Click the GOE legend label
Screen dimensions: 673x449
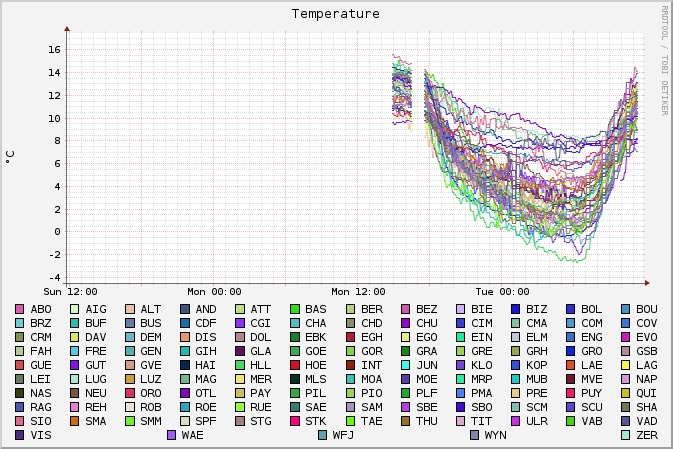[x=316, y=351]
